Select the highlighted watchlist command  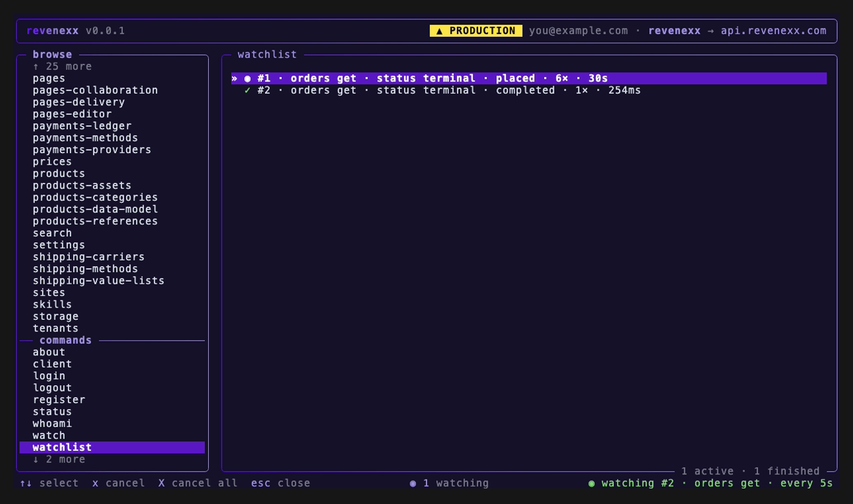(112, 447)
